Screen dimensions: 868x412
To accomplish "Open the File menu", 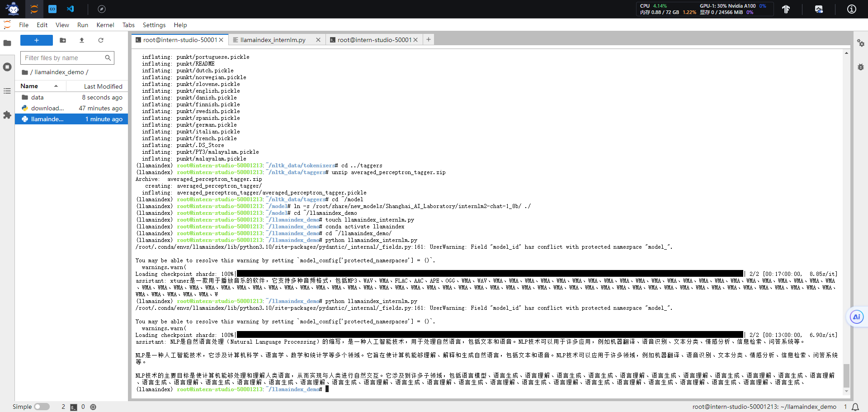I will pyautogui.click(x=24, y=25).
